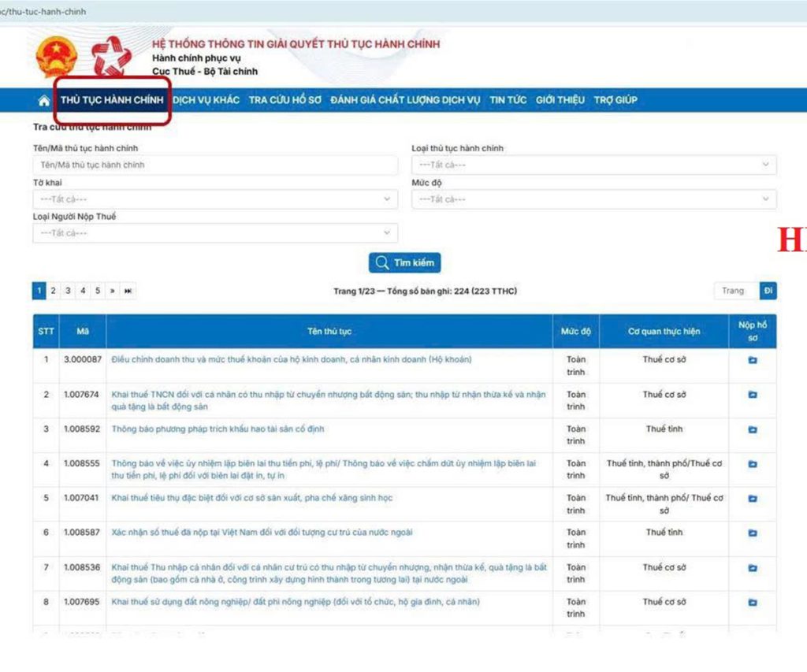Screen dimensions: 807x672
Task: Open link Thông báo phương pháp trích khấu hao
Action: point(218,429)
